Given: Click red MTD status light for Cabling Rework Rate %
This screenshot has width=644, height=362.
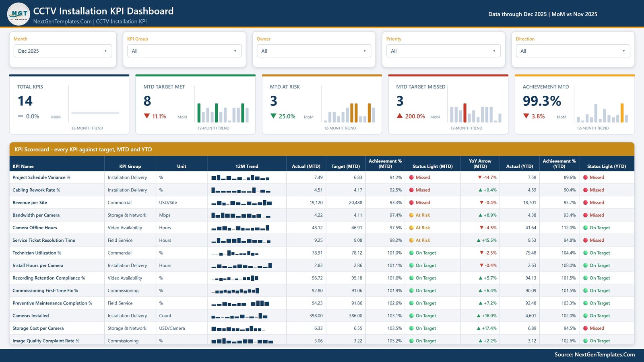Looking at the screenshot, I should 412,190.
